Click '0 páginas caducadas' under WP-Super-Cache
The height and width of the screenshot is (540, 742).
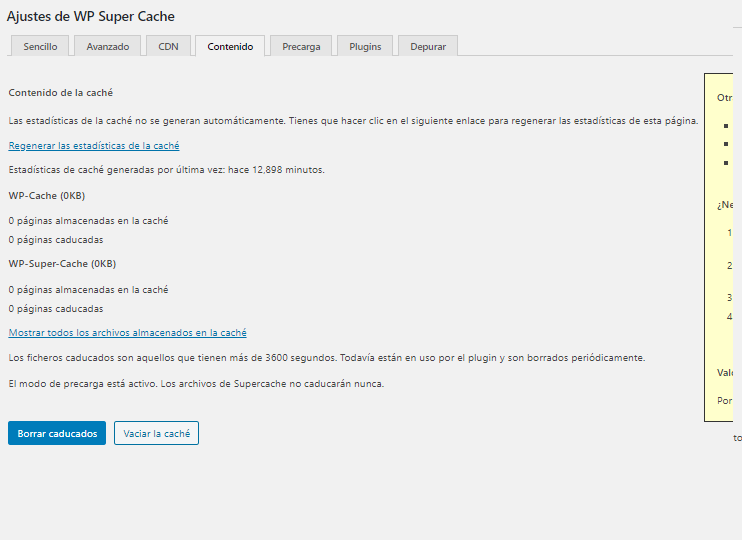56,309
